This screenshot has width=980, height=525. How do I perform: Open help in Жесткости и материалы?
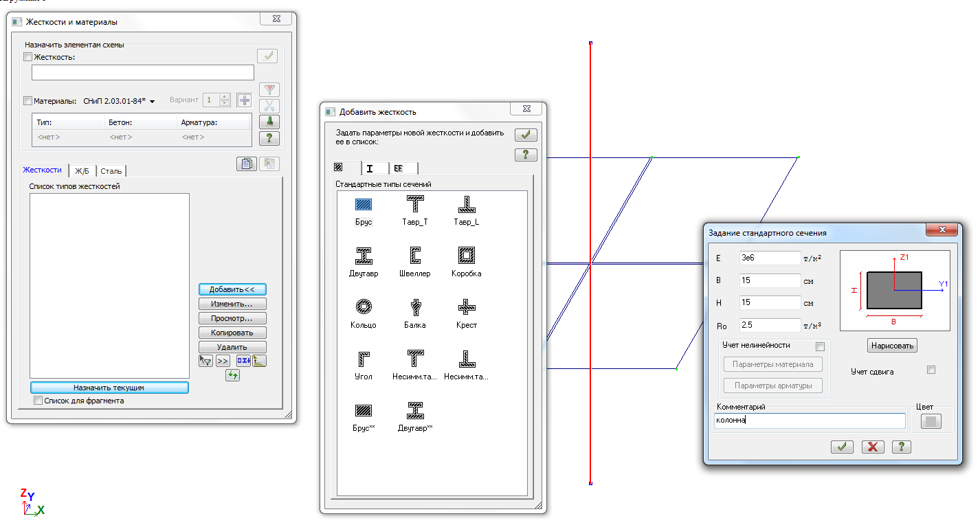click(x=269, y=139)
